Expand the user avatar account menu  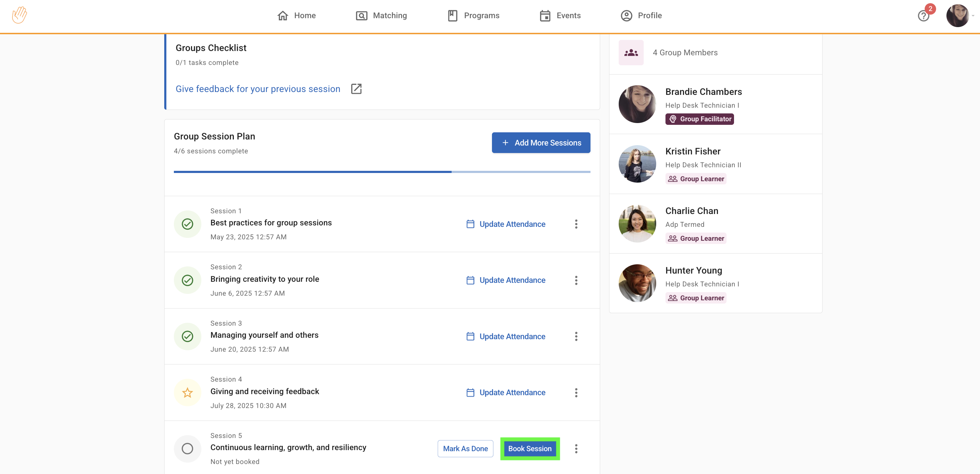(x=958, y=16)
